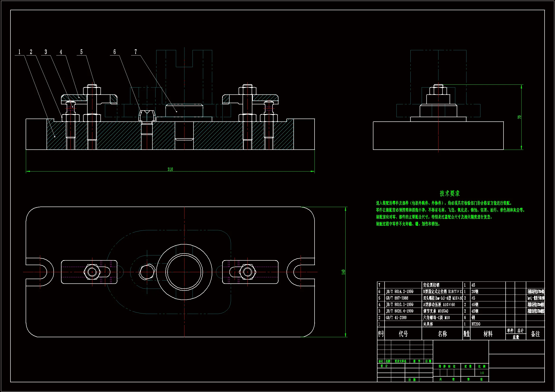Click balloon number 4 in front view

coord(61,52)
